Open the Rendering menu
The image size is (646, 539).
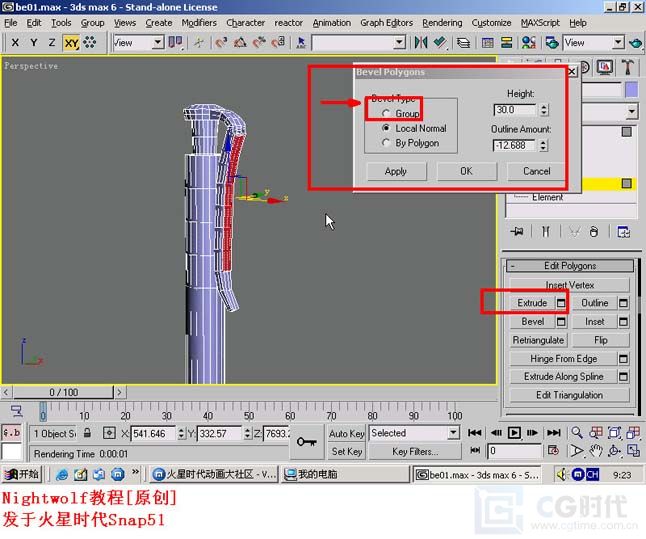pos(442,23)
